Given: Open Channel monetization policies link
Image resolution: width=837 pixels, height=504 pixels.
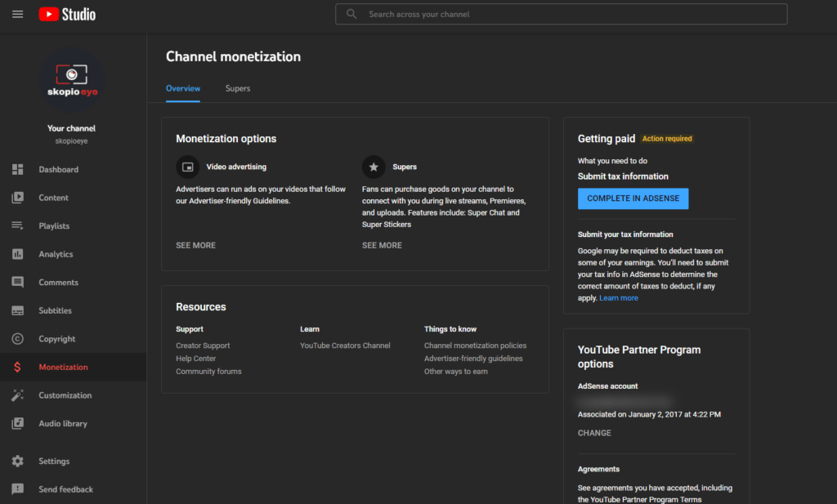Looking at the screenshot, I should point(475,346).
